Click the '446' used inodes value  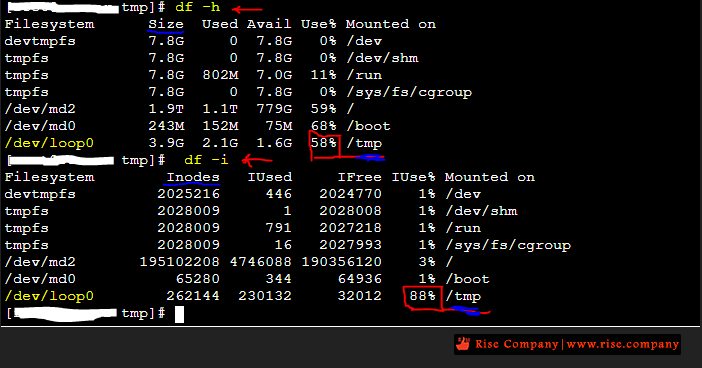pyautogui.click(x=278, y=194)
